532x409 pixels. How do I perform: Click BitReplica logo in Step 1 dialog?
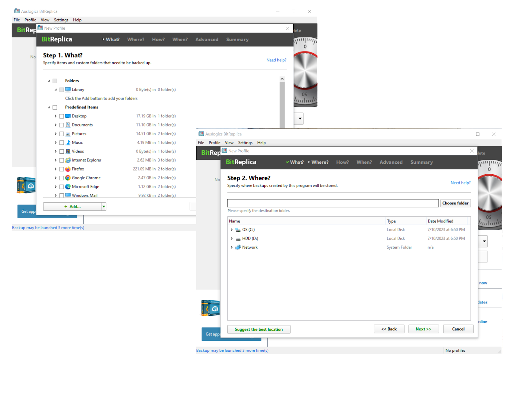pos(57,39)
